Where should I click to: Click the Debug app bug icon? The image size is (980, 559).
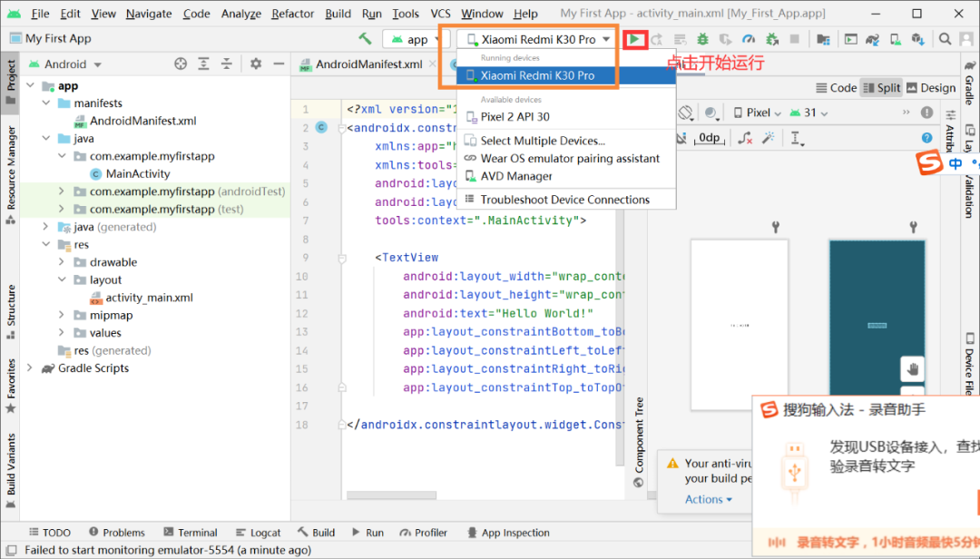click(702, 39)
